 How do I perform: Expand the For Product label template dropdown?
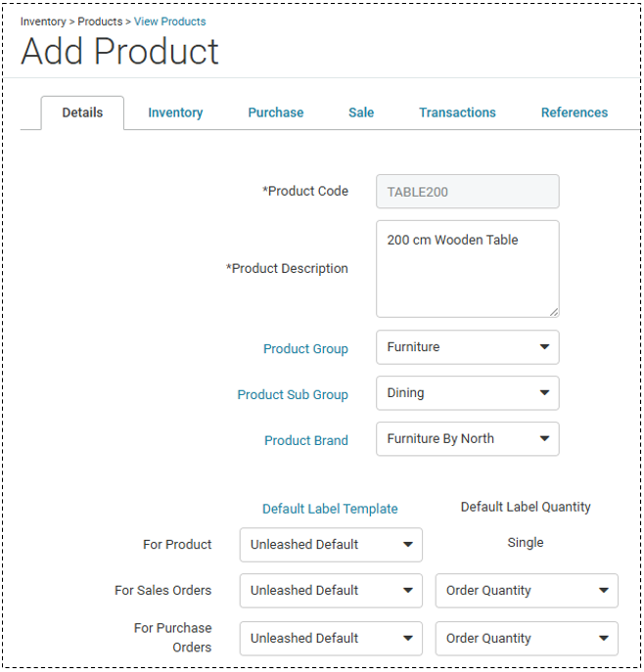tap(331, 545)
